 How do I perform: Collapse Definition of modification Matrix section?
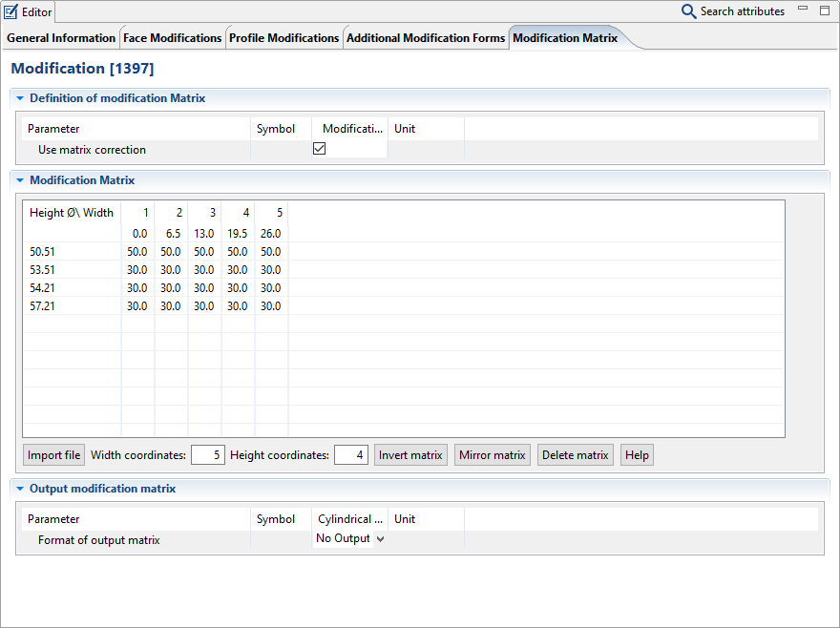[19, 98]
